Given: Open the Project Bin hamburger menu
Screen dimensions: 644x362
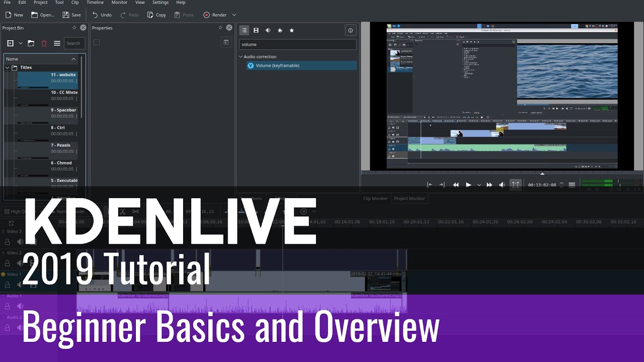Looking at the screenshot, I should coord(57,43).
